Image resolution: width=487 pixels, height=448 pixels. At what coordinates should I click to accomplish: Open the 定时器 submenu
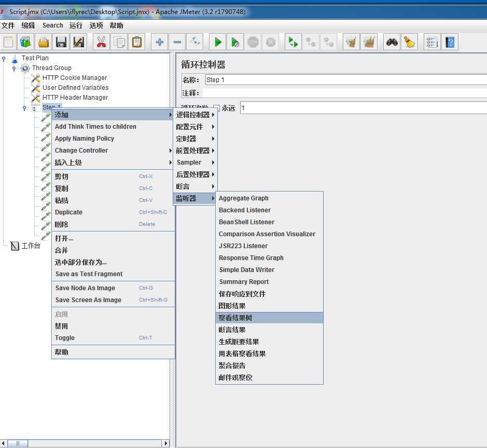[x=195, y=139]
